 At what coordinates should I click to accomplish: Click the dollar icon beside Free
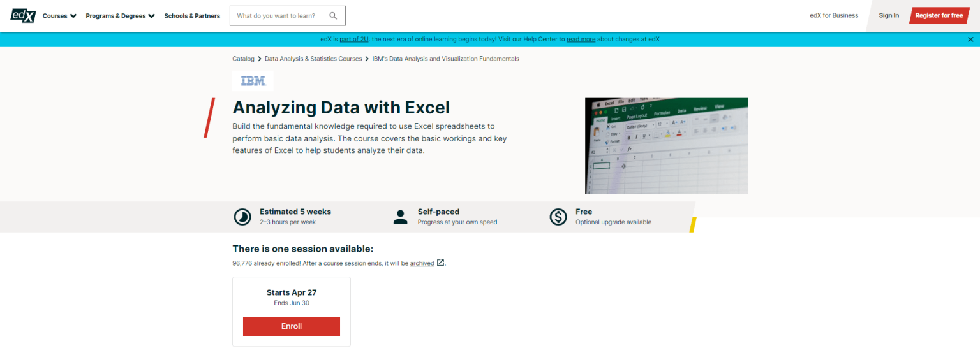click(558, 217)
